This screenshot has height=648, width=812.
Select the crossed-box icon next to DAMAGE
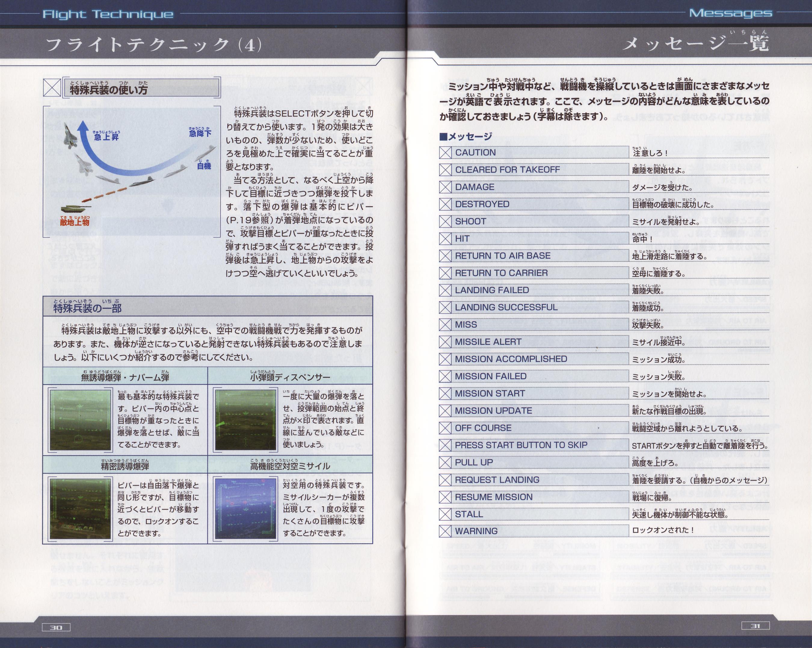[445, 187]
